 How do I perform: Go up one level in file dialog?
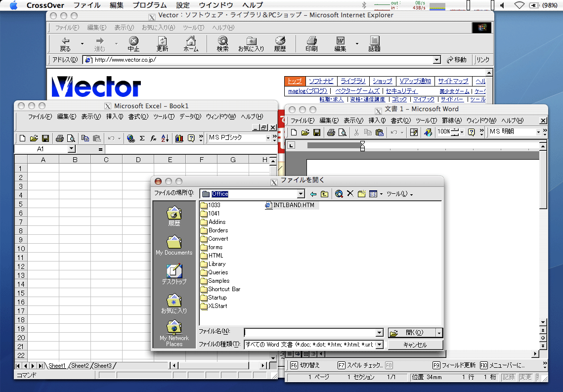coord(325,194)
